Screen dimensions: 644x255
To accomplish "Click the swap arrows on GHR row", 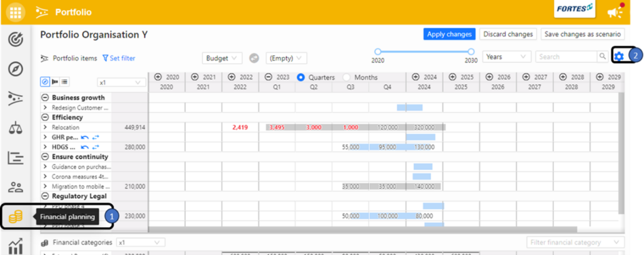I will [96, 137].
